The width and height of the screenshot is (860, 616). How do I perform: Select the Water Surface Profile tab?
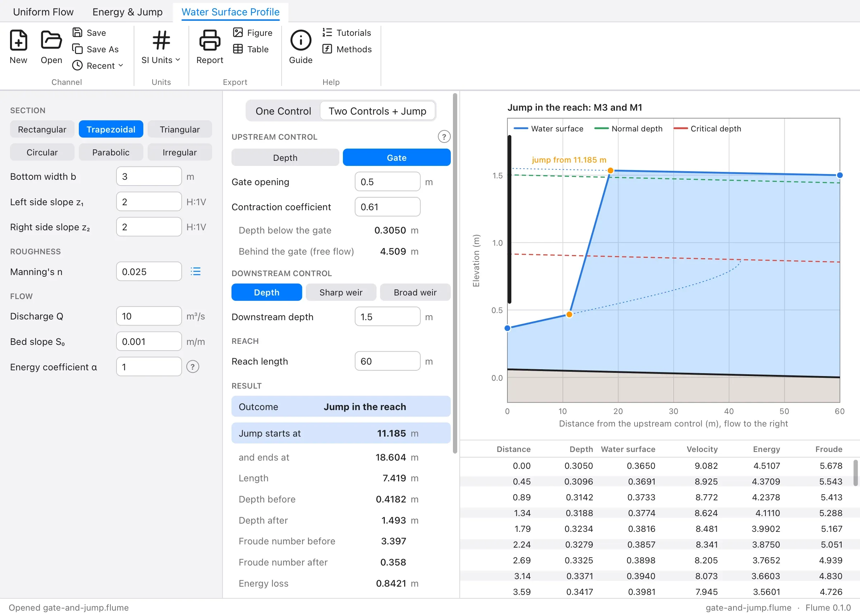pos(230,12)
